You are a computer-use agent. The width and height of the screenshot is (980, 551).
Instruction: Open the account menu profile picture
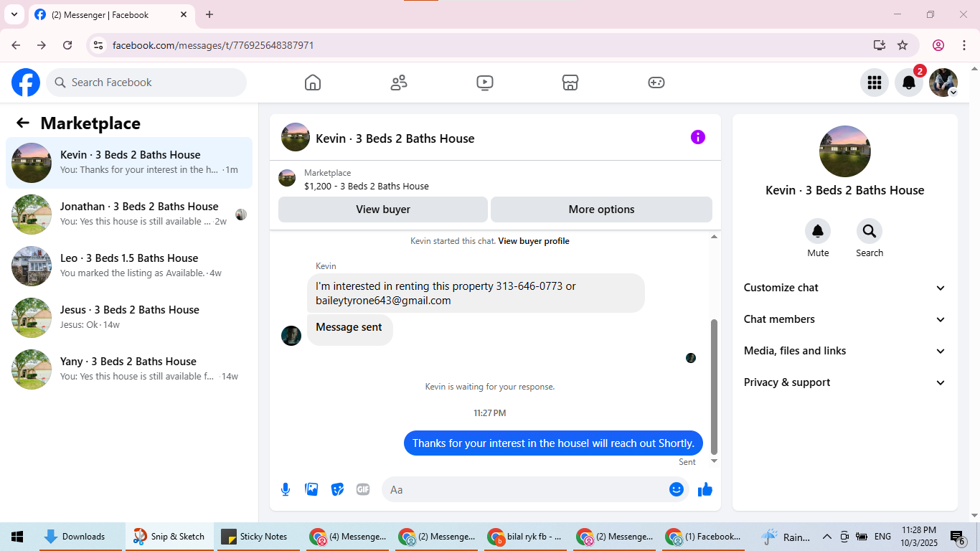943,83
